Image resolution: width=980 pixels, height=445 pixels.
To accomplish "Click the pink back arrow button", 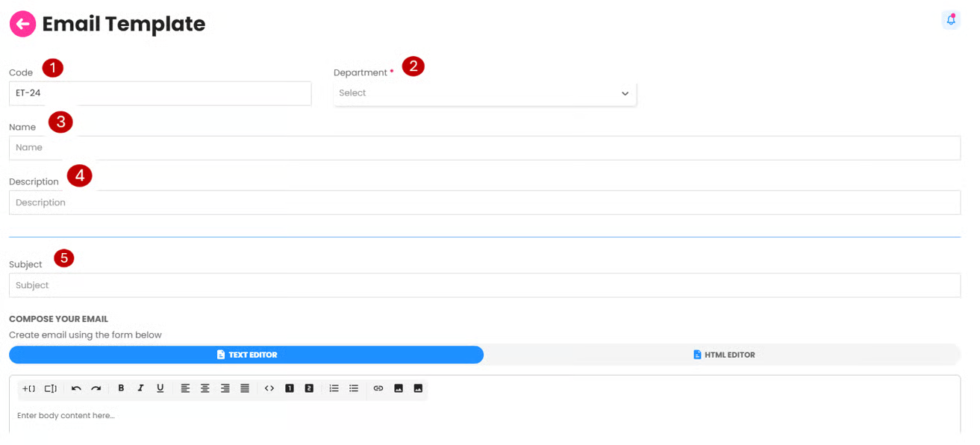I will (22, 24).
